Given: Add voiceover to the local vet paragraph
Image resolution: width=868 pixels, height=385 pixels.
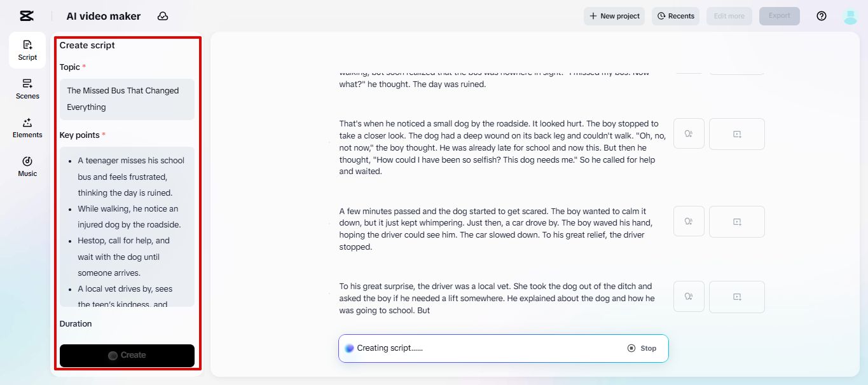Looking at the screenshot, I should pyautogui.click(x=689, y=296).
